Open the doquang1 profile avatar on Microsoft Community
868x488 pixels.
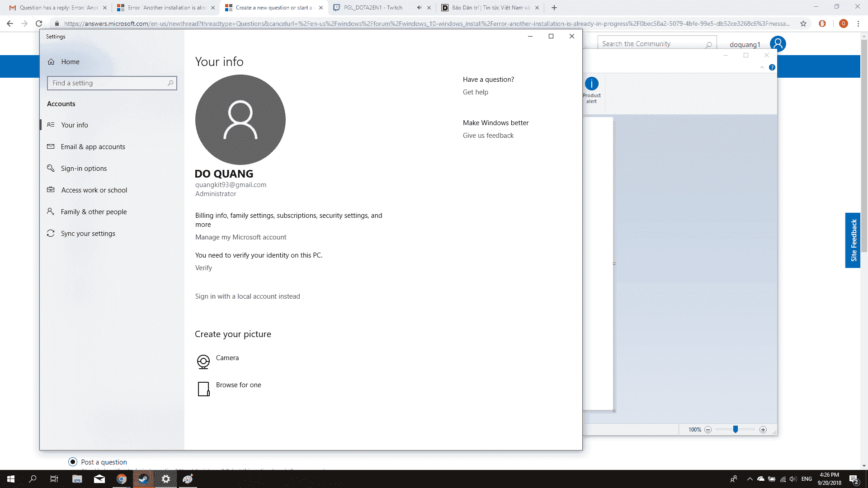778,44
